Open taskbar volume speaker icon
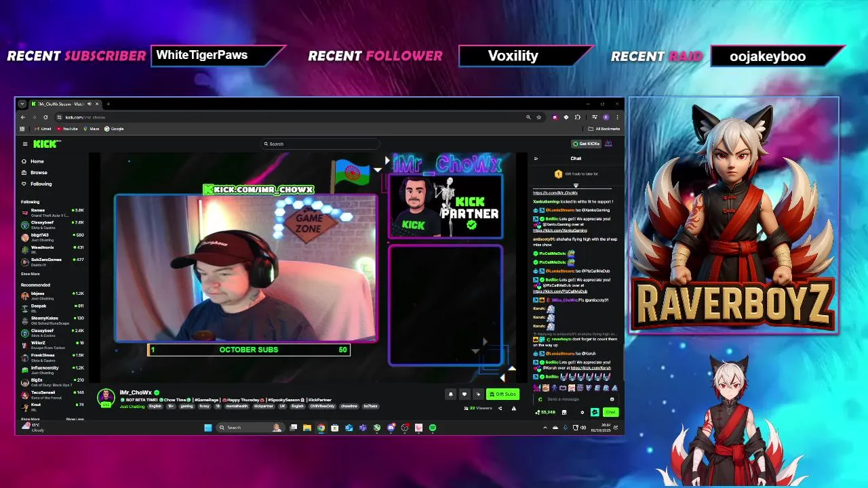 point(583,428)
